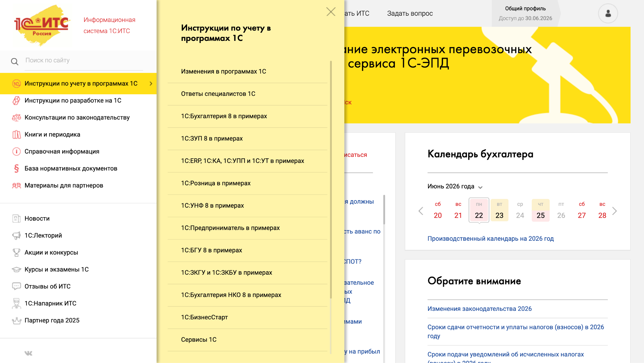Click the newspaper icon beside Новости

coord(16,218)
